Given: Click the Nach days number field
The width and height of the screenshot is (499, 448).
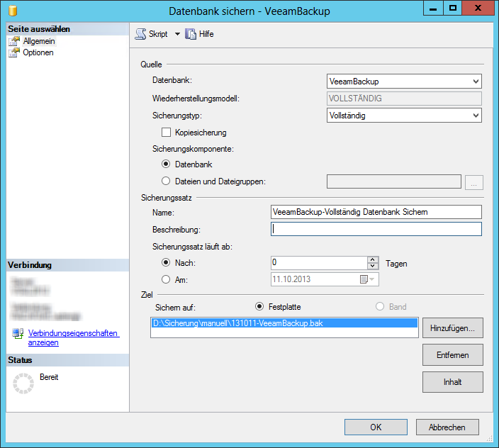Looking at the screenshot, I should (x=319, y=263).
